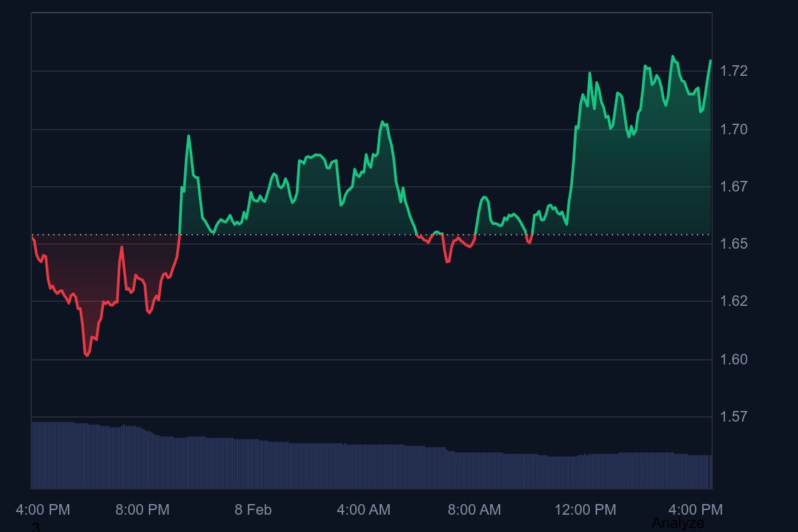Viewport: 798px width, 532px height.
Task: Click the 12:00 PM timestamp label
Action: click(x=585, y=510)
